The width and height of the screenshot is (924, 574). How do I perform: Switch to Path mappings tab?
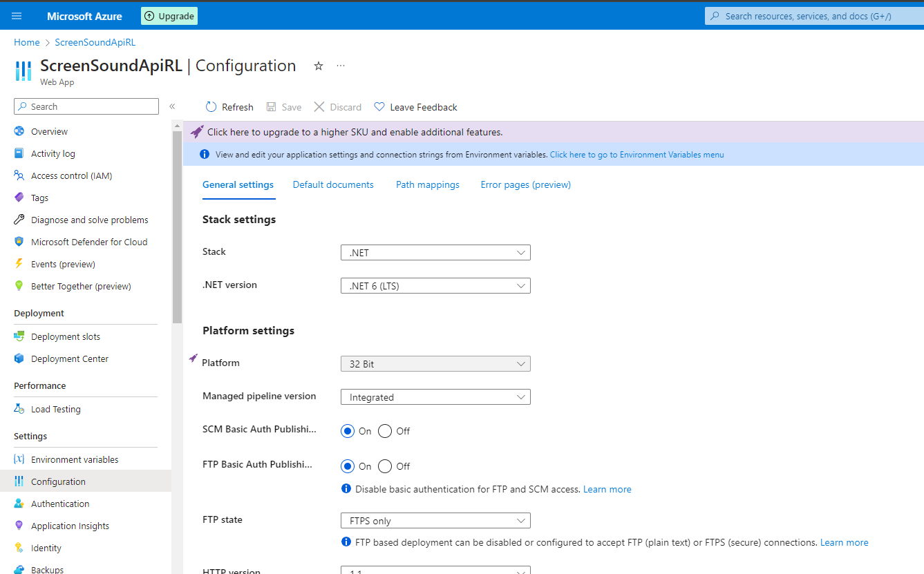click(x=428, y=185)
